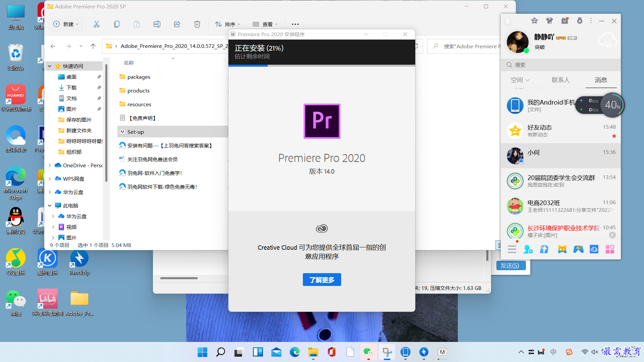The width and height of the screenshot is (644, 362).
Task: Show hidden tray icons chevron
Action: [521, 352]
